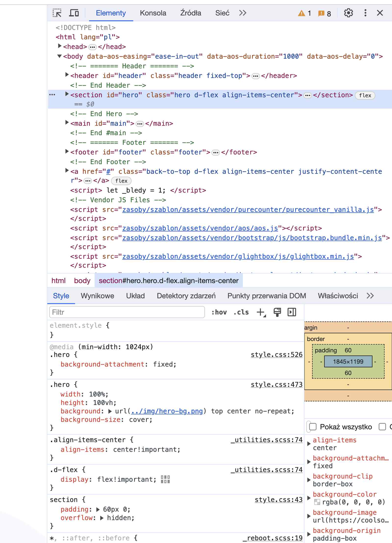The height and width of the screenshot is (543, 392).
Task: Expand computed align-items property
Action: pyautogui.click(x=309, y=444)
